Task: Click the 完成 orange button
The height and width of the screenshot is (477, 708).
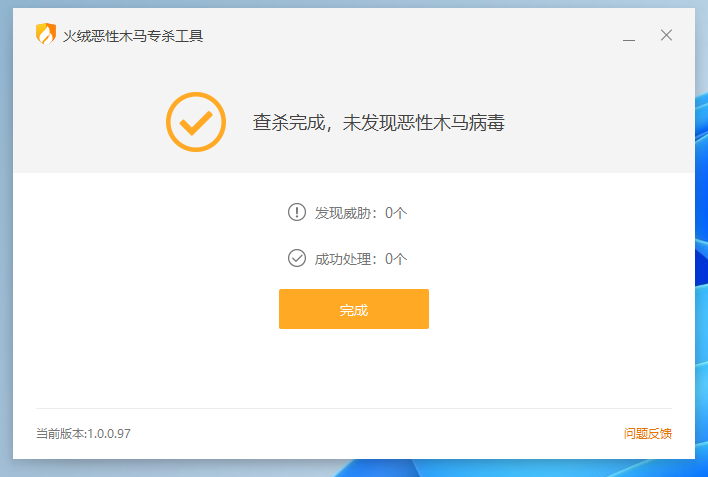Action: (x=354, y=309)
